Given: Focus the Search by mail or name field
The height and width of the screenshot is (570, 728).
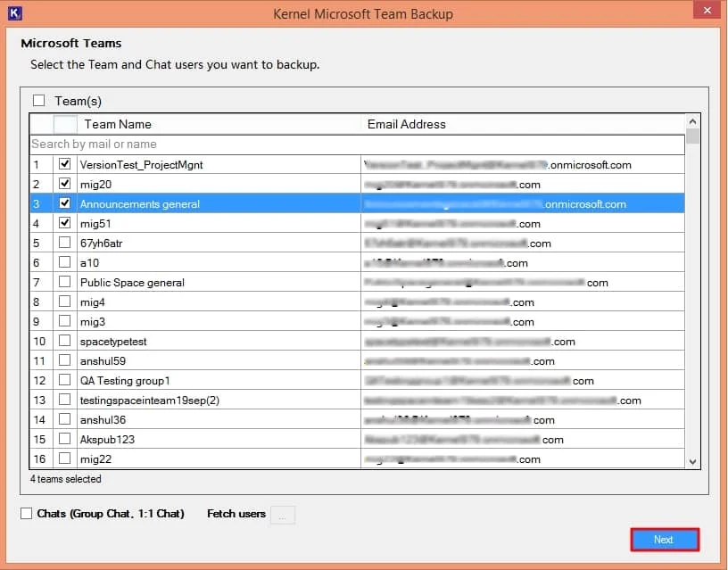Looking at the screenshot, I should click(x=357, y=145).
